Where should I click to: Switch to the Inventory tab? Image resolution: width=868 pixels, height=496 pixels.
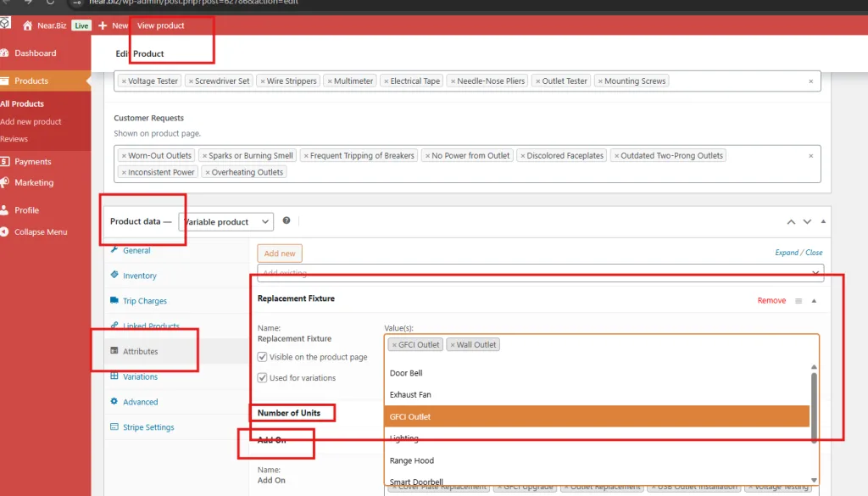coord(139,276)
